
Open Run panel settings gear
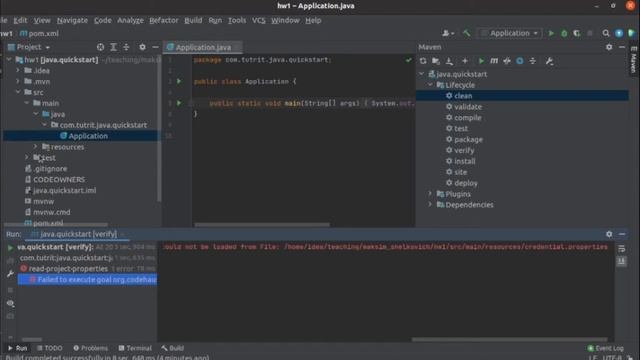(x=609, y=234)
